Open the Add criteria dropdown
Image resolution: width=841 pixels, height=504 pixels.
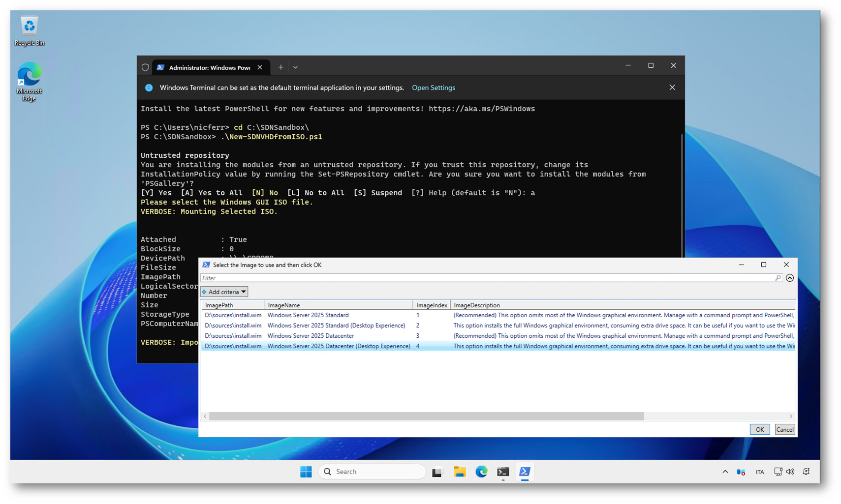pyautogui.click(x=224, y=292)
